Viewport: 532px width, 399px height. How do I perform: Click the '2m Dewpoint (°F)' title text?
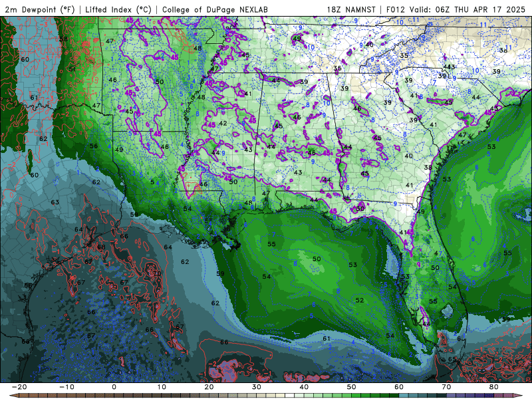pos(40,9)
